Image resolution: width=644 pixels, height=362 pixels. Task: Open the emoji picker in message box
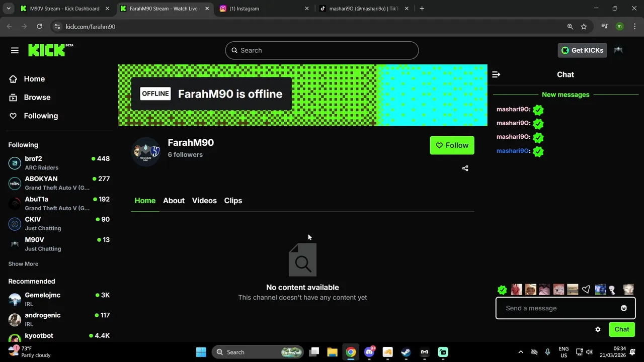624,308
